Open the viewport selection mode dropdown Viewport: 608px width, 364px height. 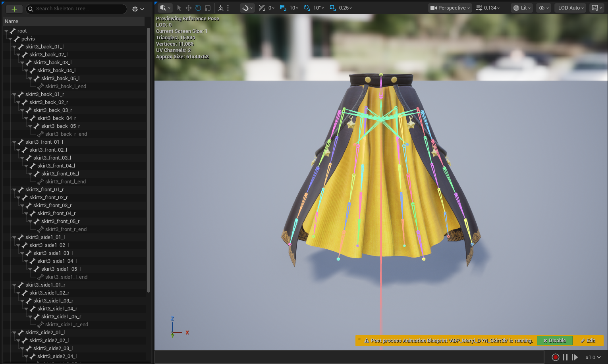click(x=165, y=8)
